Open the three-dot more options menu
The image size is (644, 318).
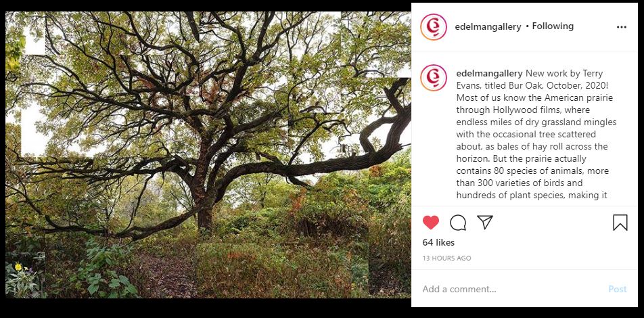(622, 27)
